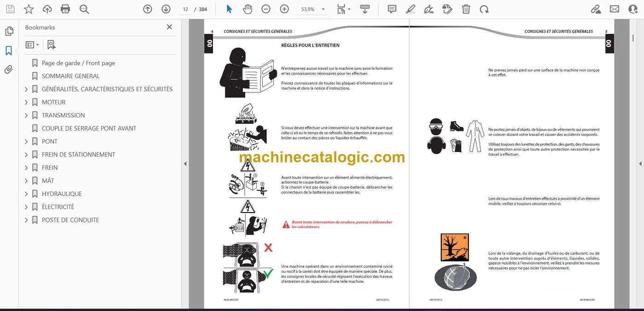Open zoom level 53,9% dropdown
The height and width of the screenshot is (311, 644).
(313, 9)
